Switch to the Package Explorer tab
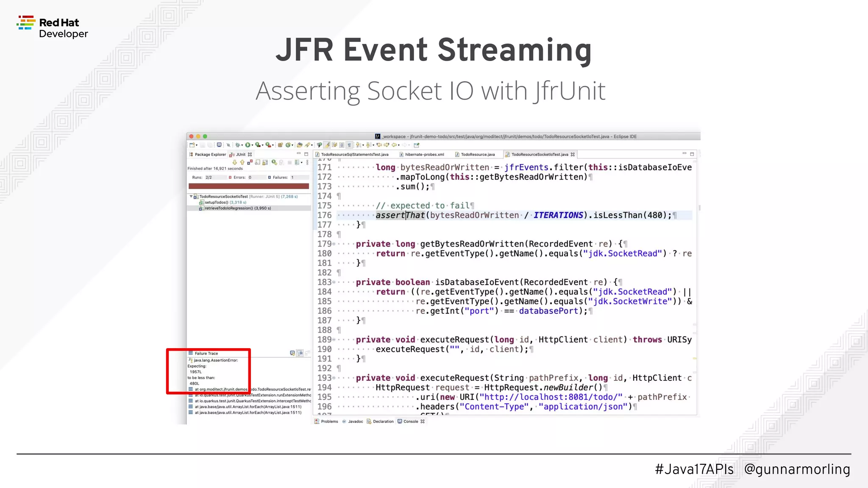 207,155
